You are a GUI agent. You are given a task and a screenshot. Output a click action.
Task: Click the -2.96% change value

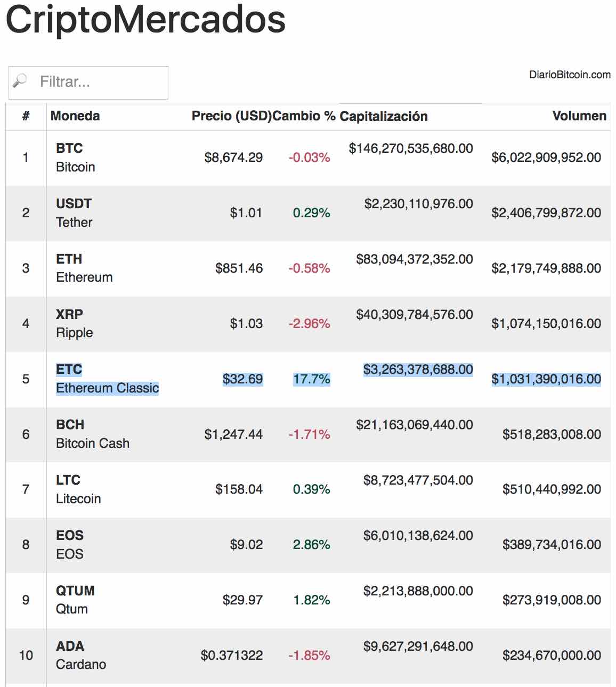click(309, 324)
